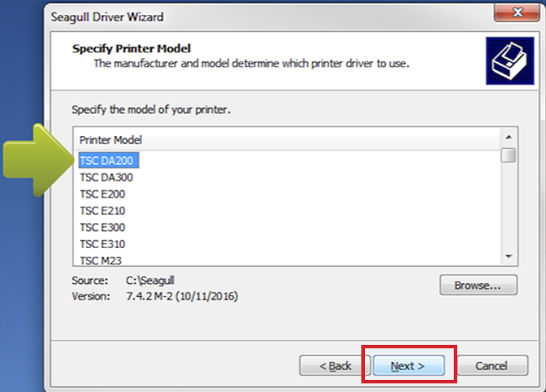The height and width of the screenshot is (392, 546).
Task: Choose TSC E310 printer model
Action: (103, 244)
